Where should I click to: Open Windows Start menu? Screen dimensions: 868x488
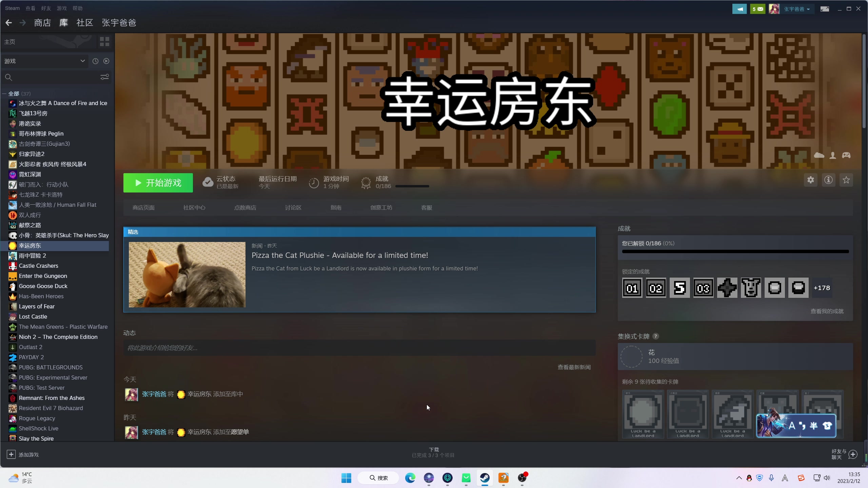pyautogui.click(x=346, y=478)
